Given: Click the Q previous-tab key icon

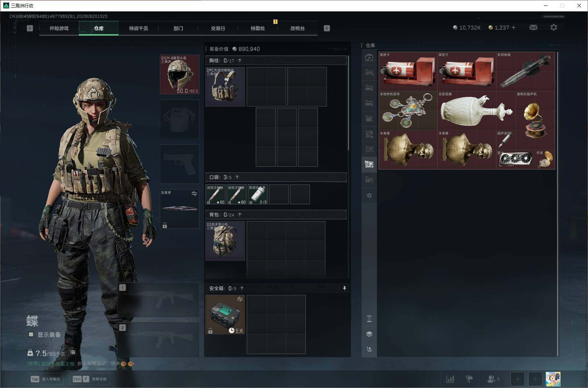Looking at the screenshot, I should click(x=30, y=28).
